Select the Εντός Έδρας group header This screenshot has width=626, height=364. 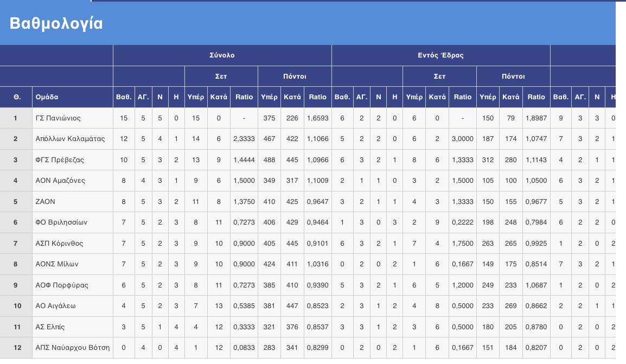[441, 55]
